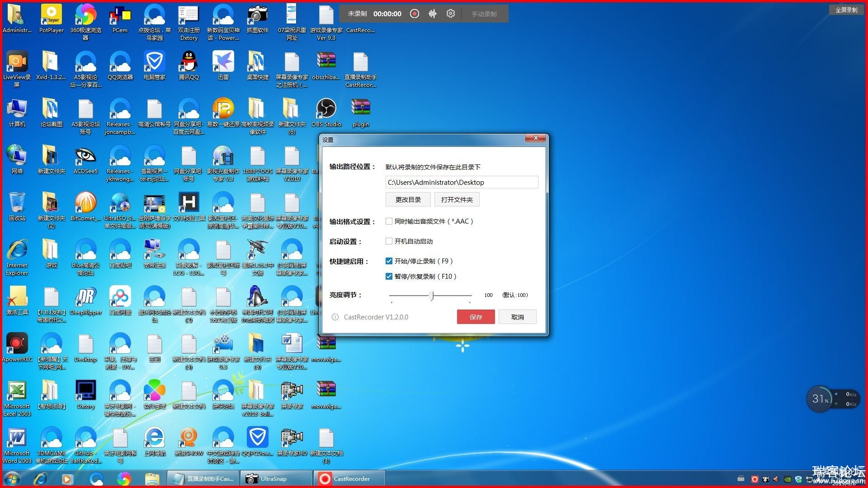Close the 设置 settings dialog
This screenshot has height=488, width=868.
tap(536, 138)
